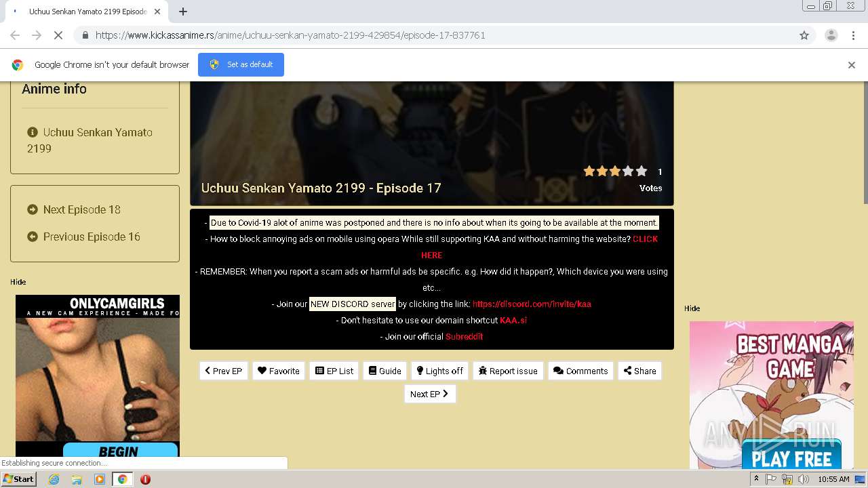The image size is (868, 488).
Task: Select the episode title text
Action: pyautogui.click(x=321, y=188)
